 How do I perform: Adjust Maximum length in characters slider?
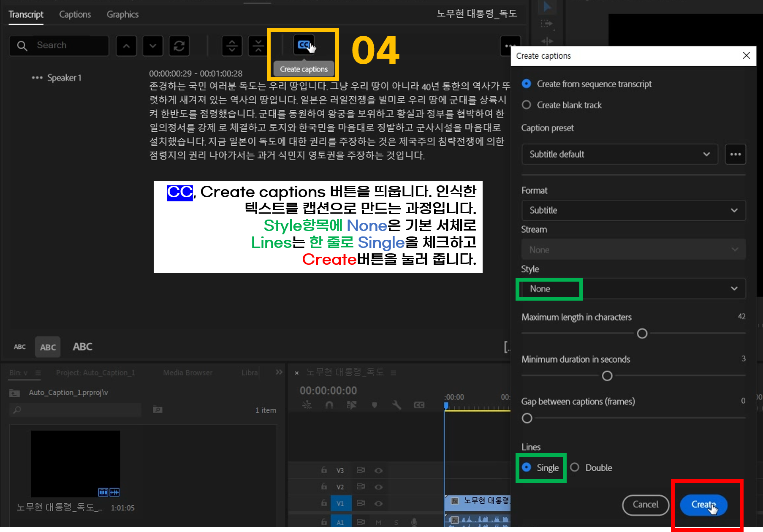tap(642, 334)
